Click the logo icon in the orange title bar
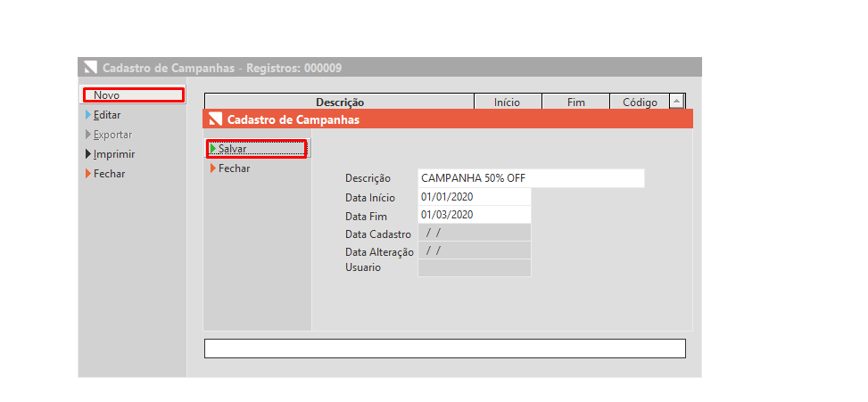This screenshot has height=402, width=868. pyautogui.click(x=215, y=119)
